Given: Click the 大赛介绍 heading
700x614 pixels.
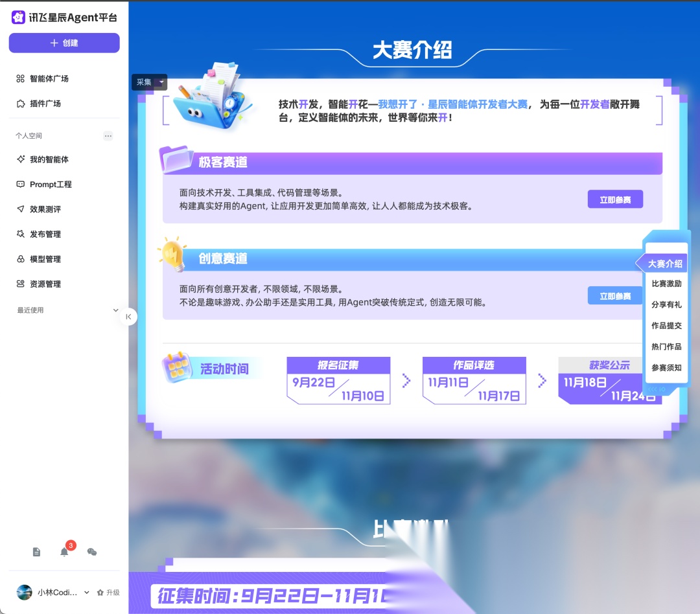Looking at the screenshot, I should pyautogui.click(x=412, y=50).
